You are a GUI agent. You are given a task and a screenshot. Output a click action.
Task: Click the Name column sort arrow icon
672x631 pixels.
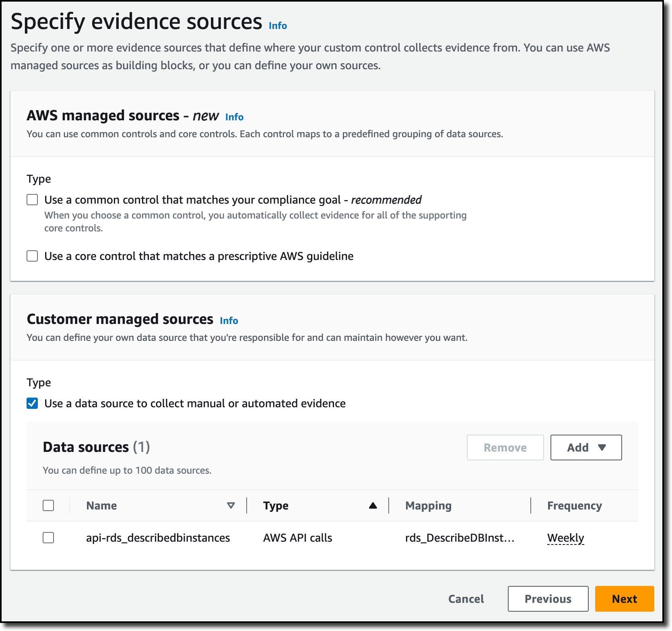[x=231, y=505]
